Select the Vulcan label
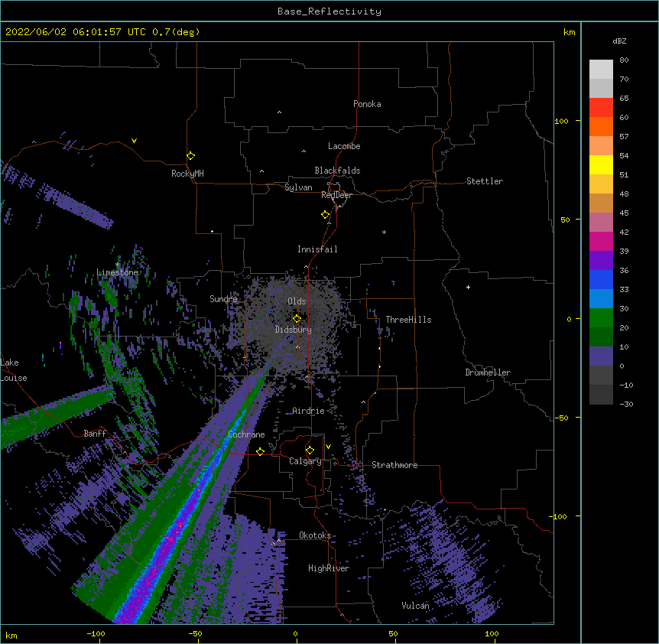Screen dimensions: 659x644 [415, 606]
